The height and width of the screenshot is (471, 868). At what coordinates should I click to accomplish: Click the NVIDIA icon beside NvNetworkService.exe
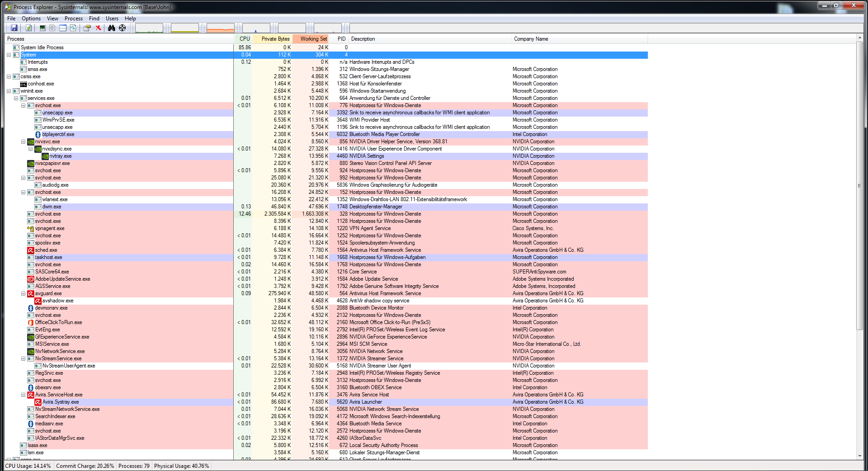pyautogui.click(x=31, y=351)
